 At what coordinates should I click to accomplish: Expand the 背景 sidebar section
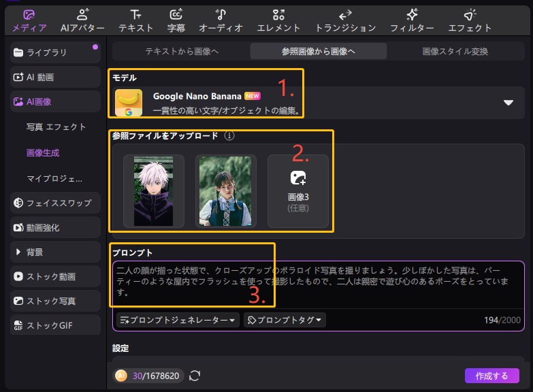point(18,252)
